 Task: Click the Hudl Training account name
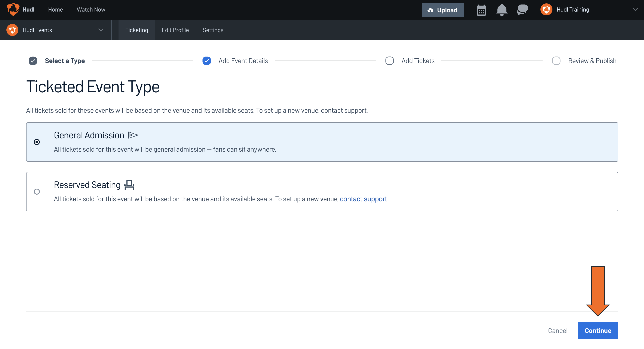(573, 9)
